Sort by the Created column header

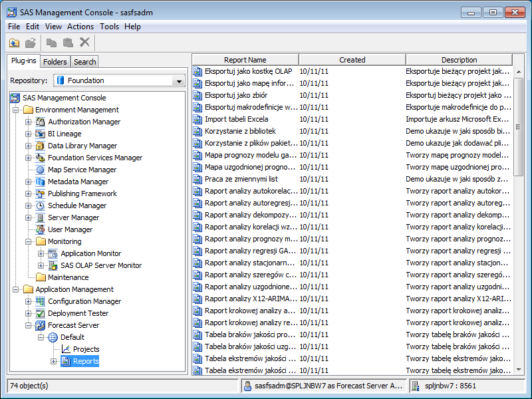(352, 60)
